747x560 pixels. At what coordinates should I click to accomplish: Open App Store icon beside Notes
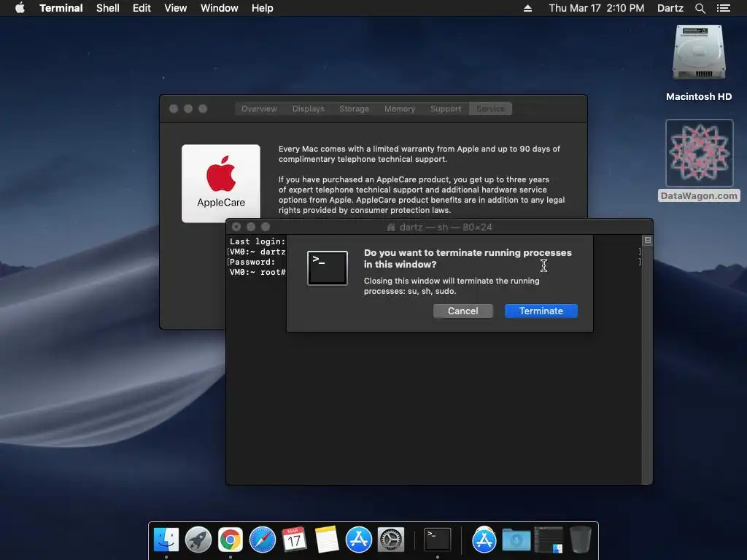pyautogui.click(x=359, y=540)
